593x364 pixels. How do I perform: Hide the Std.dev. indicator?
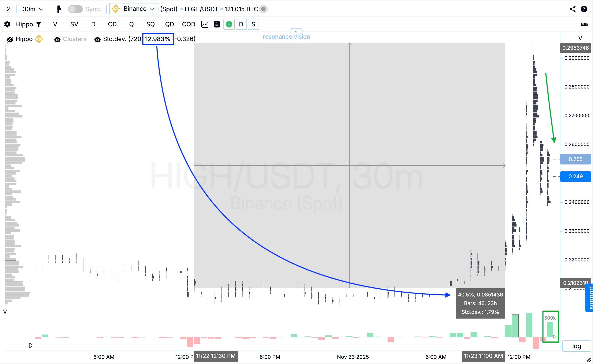pos(97,39)
